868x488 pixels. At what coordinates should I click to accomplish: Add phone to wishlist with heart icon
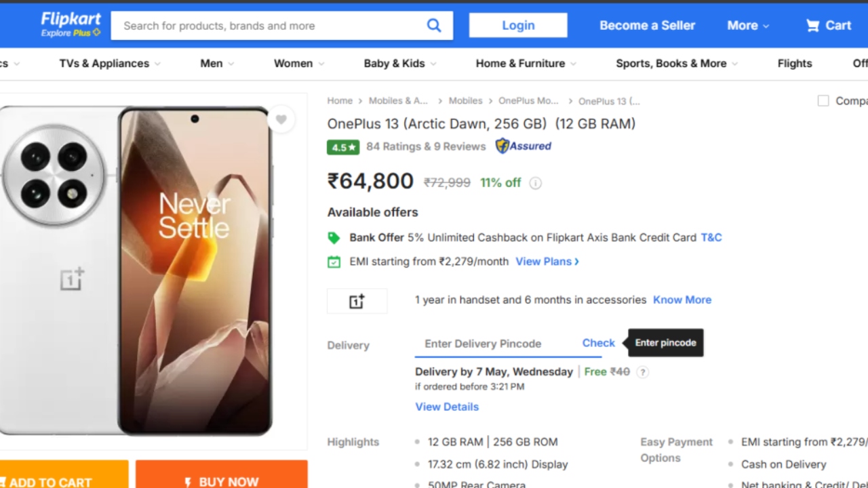(x=281, y=120)
